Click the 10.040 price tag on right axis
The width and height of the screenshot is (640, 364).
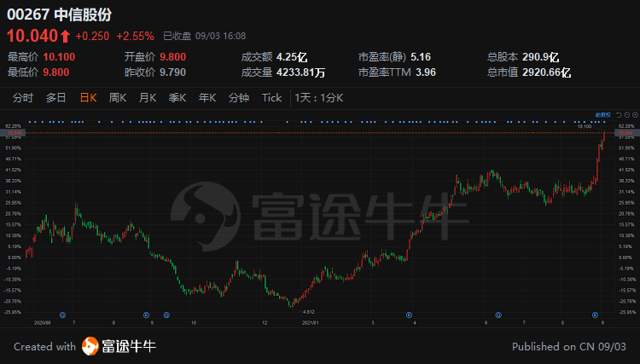click(625, 133)
